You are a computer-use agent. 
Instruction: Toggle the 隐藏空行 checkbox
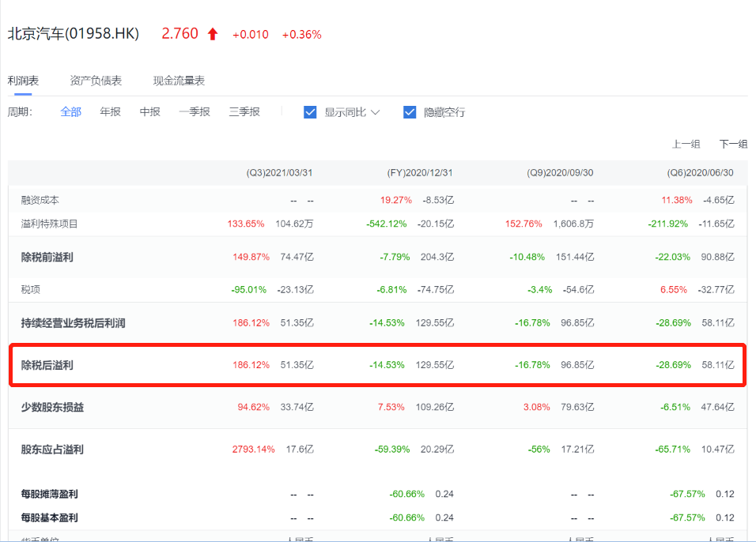(410, 112)
